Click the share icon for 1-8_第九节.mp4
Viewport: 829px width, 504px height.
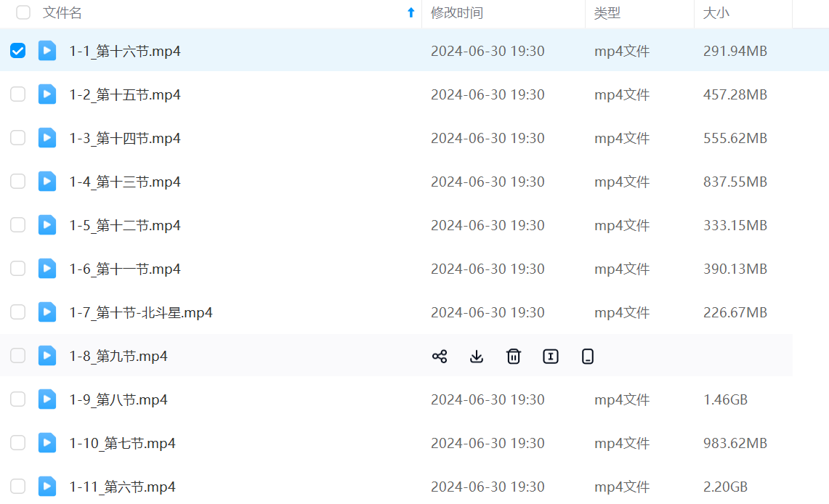pos(440,356)
